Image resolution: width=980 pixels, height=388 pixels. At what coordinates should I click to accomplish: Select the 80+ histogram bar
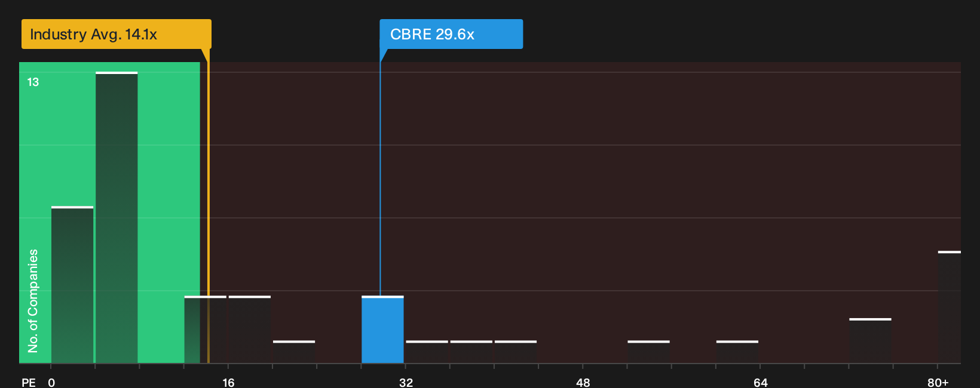tap(950, 307)
